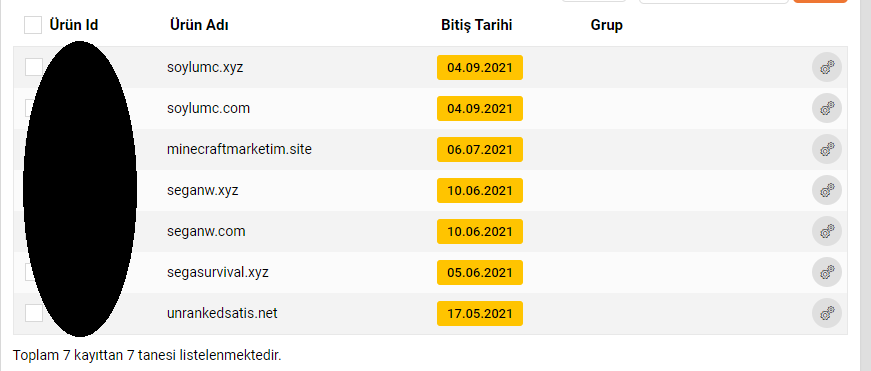Open settings gear for unrankedsatis.net row

827,313
